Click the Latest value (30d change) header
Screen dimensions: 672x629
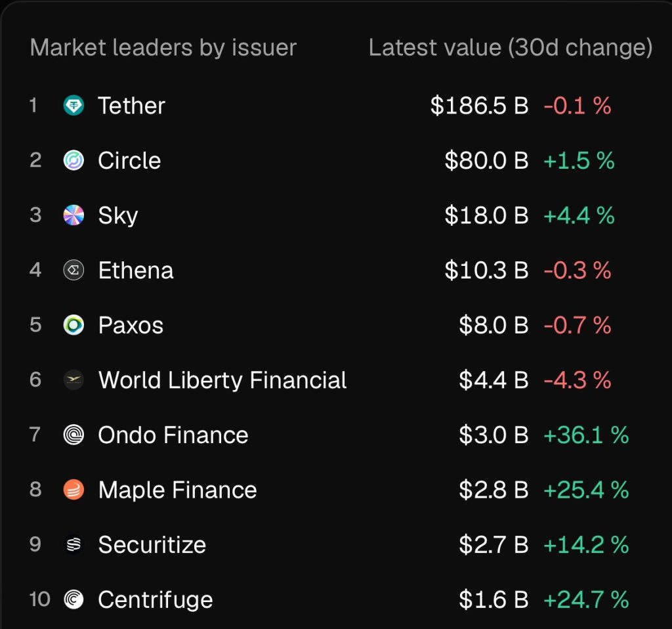click(x=510, y=48)
